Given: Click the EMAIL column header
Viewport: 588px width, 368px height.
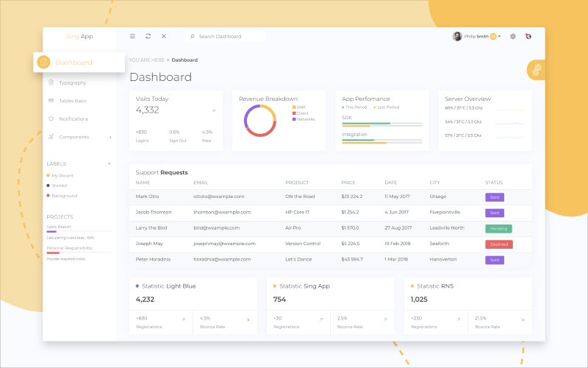Looking at the screenshot, I should [x=201, y=183].
